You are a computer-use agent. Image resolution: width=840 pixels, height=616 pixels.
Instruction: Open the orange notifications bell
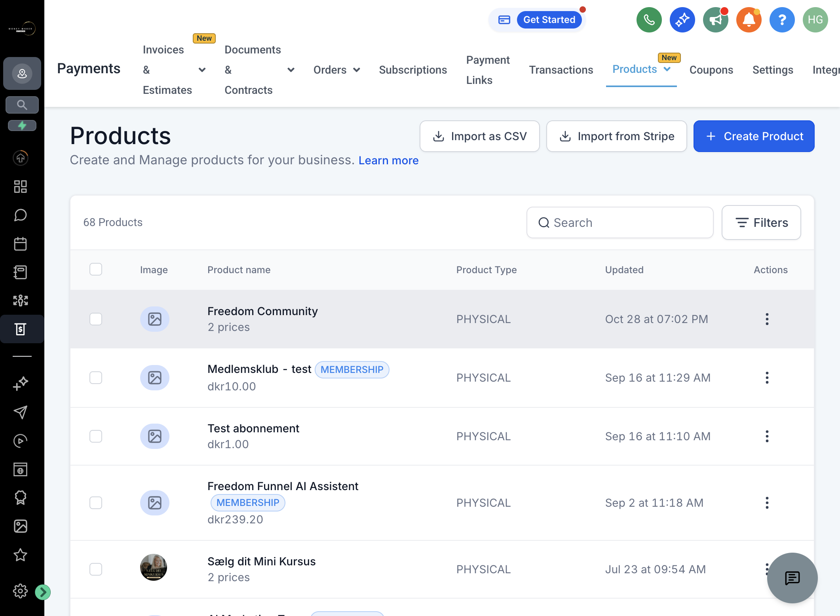749,20
